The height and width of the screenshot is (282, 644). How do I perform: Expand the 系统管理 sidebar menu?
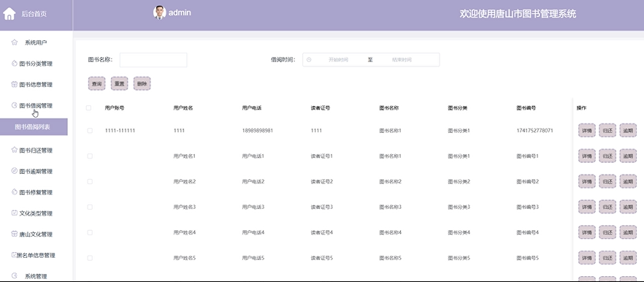(37, 276)
